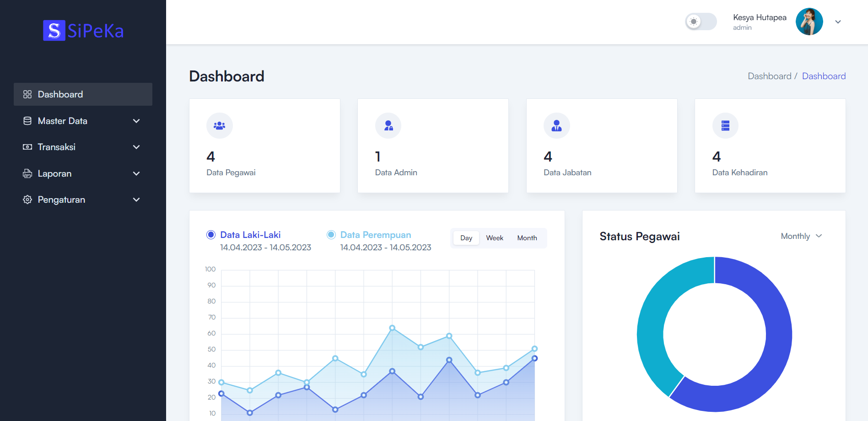Image resolution: width=868 pixels, height=421 pixels.
Task: Expand the user profile menu chevron
Action: click(x=838, y=22)
